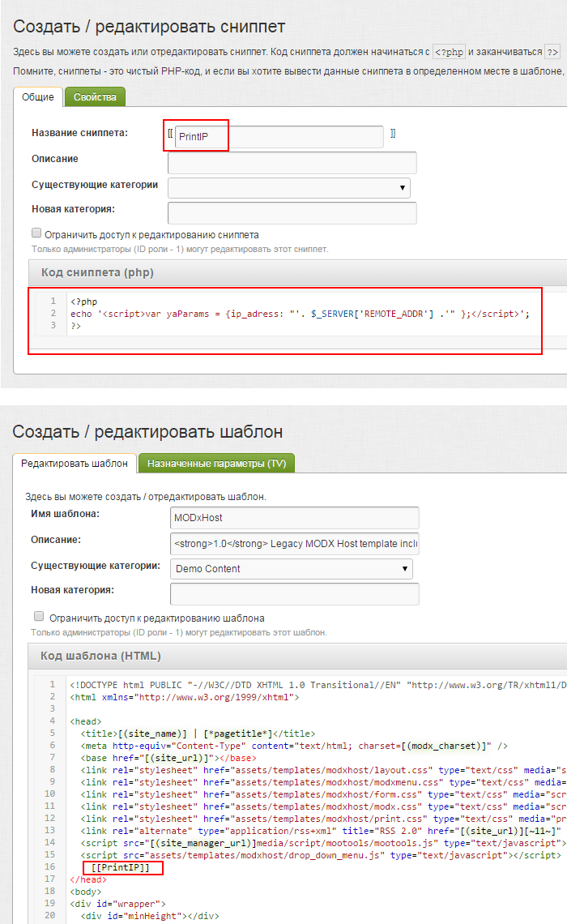The image size is (567, 924).
Task: Open the Demo Content category dropdown
Action: (292, 569)
